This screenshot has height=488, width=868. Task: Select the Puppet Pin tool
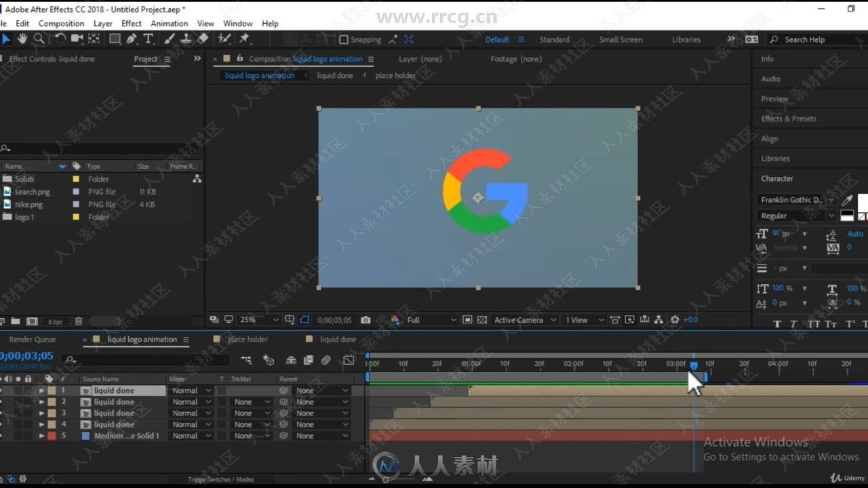[245, 39]
